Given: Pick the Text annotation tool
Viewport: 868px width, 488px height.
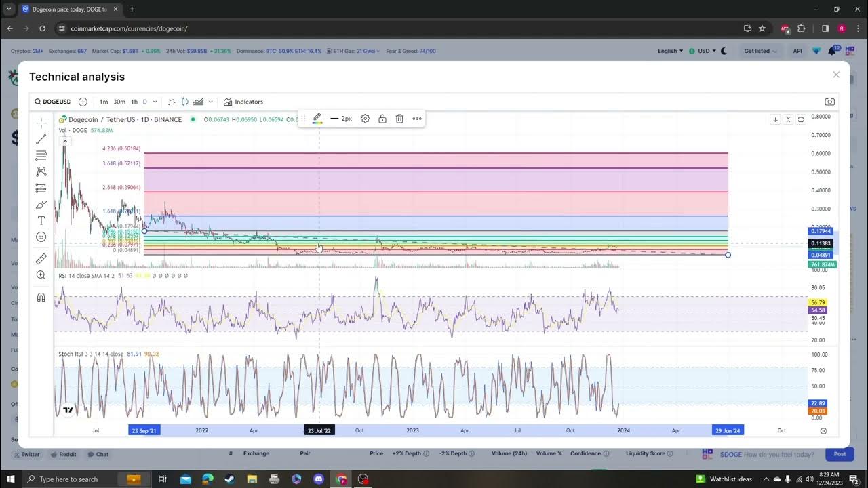Looking at the screenshot, I should [41, 221].
